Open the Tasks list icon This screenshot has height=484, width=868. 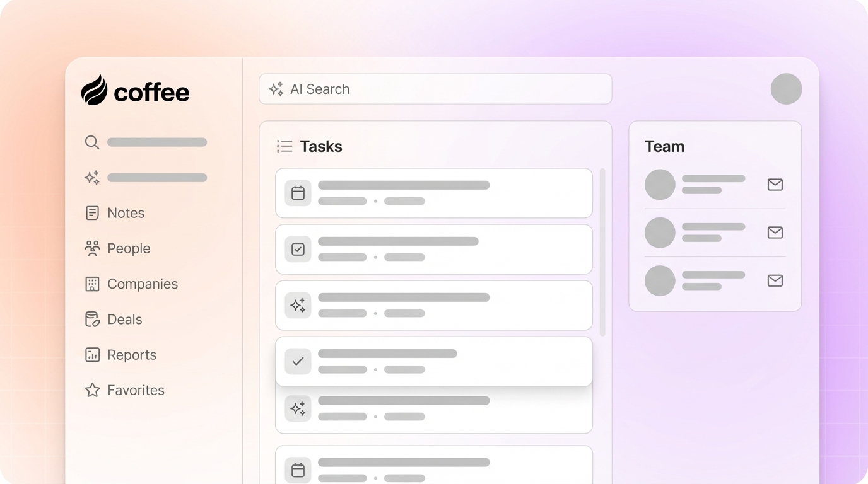tap(284, 146)
